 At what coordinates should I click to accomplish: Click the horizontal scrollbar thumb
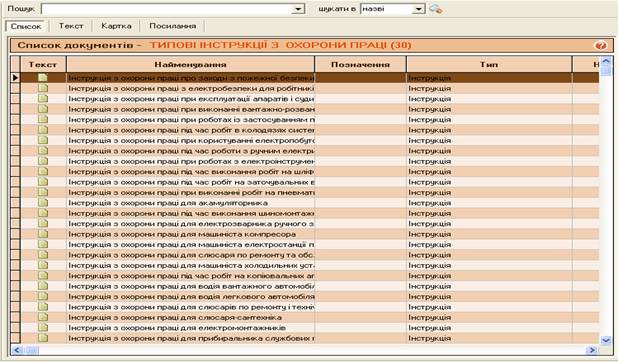click(x=31, y=350)
